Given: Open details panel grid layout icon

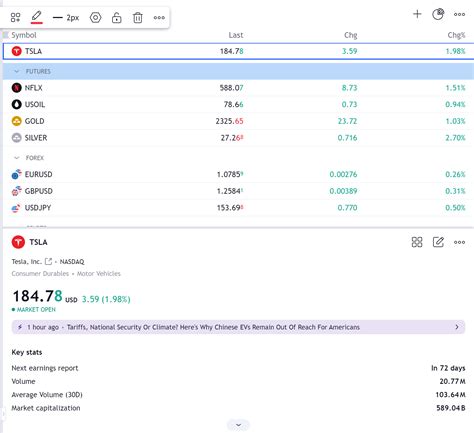Looking at the screenshot, I should [x=417, y=242].
